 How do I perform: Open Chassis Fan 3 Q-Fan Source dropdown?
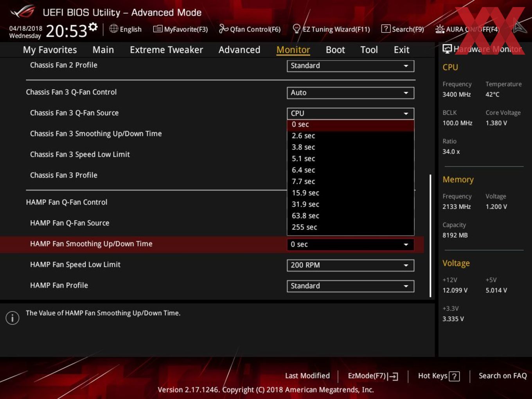tap(350, 113)
